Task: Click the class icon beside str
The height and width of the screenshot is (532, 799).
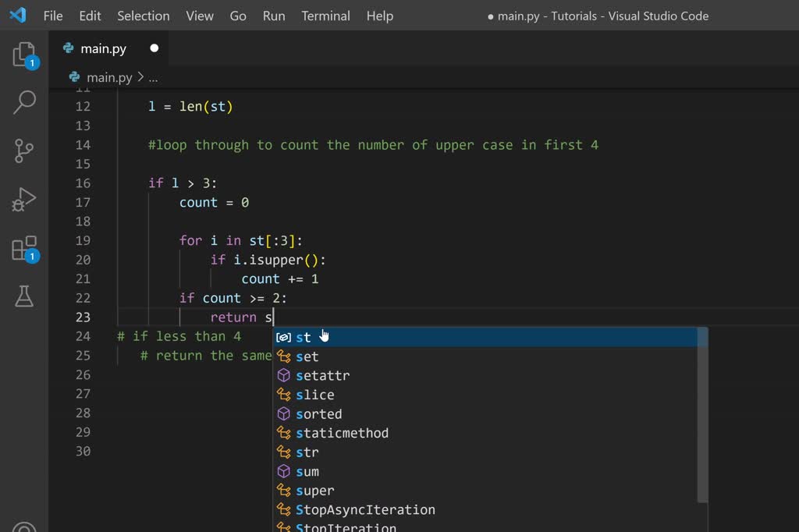Action: (x=284, y=452)
